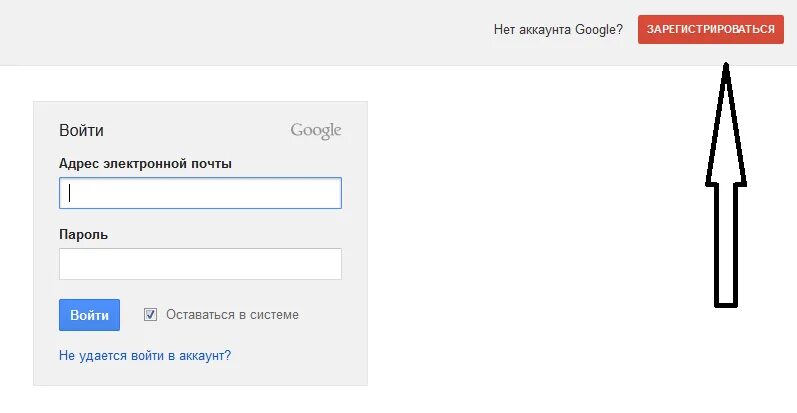Click the blinking text cursor in the email field

click(70, 193)
